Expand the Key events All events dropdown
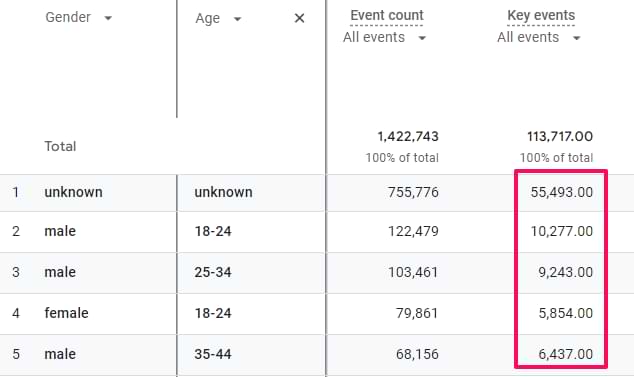The image size is (634, 377). pyautogui.click(x=577, y=38)
